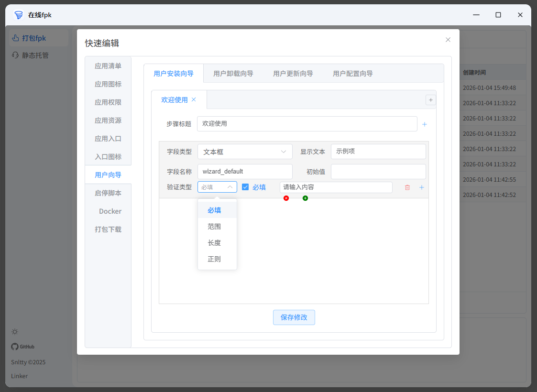Choose 正则 from the validation list
The image size is (537, 392).
(217, 259)
